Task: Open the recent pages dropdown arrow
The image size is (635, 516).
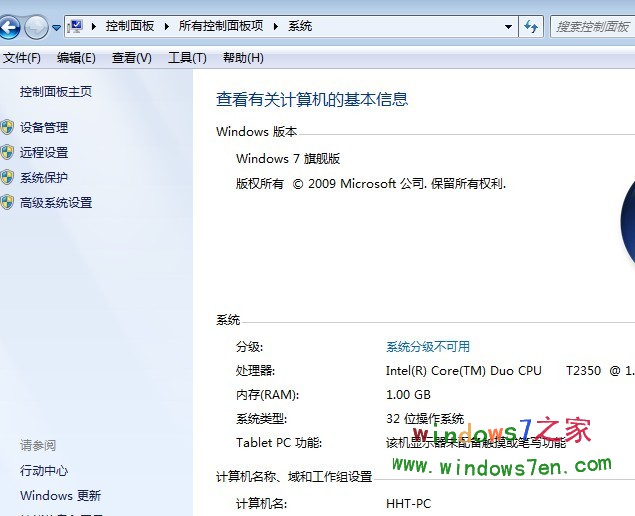Action: pyautogui.click(x=56, y=28)
